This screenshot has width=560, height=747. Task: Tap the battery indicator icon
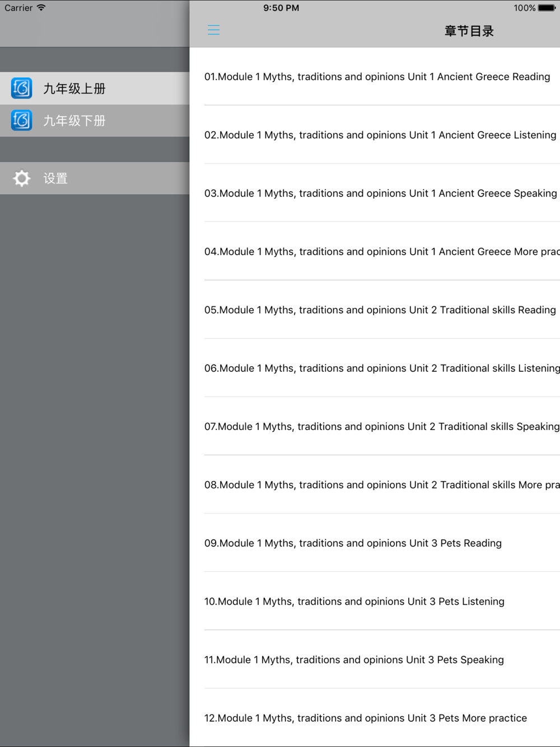click(547, 8)
